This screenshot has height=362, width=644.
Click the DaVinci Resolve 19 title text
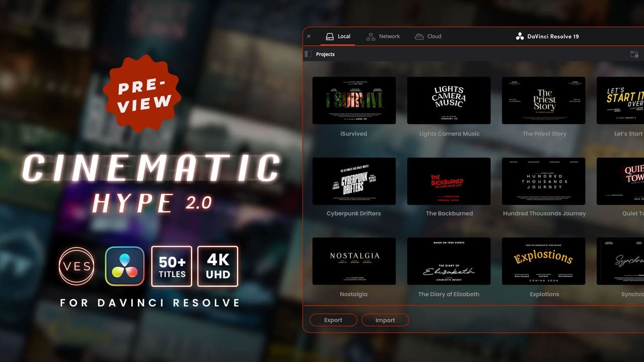click(552, 36)
